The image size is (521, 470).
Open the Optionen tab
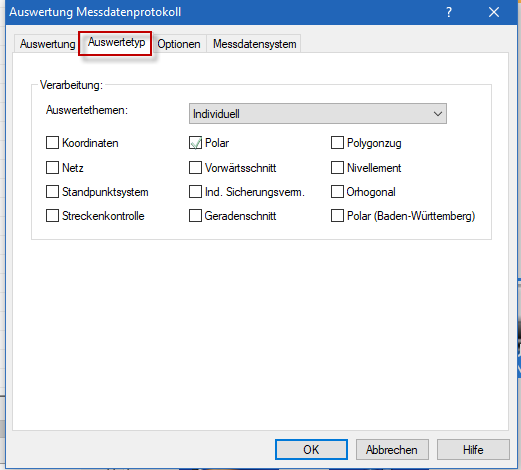pyautogui.click(x=179, y=44)
